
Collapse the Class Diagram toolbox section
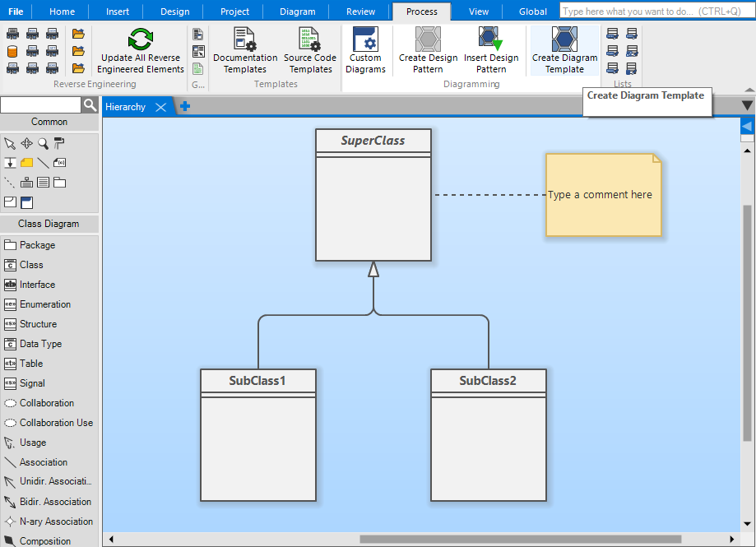click(49, 224)
